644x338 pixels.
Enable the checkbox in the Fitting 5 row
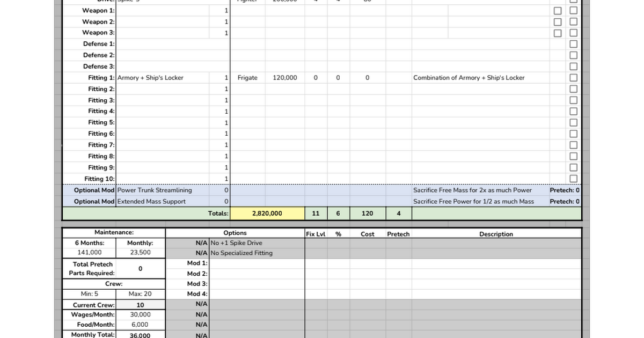[x=573, y=122]
